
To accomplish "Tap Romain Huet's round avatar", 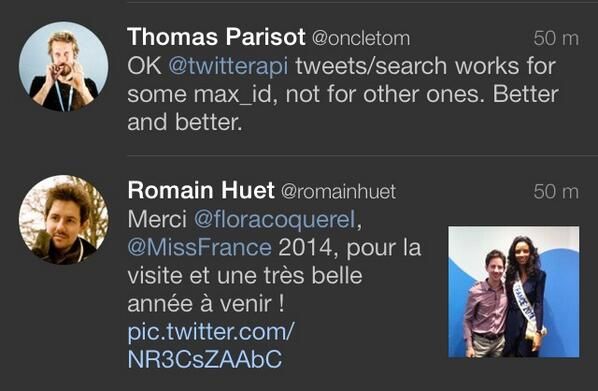I will tap(63, 220).
